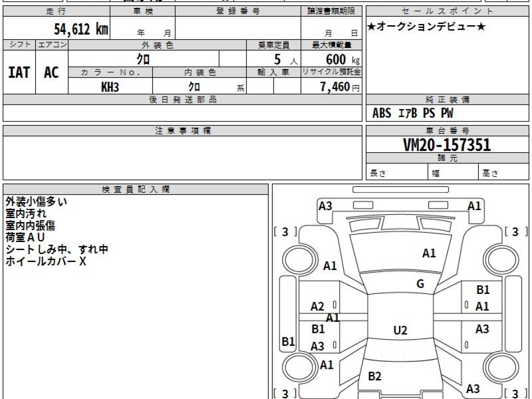Screen dimensions: 532x399
Task: Click the 検査員記入欄 header
Action: (x=136, y=189)
